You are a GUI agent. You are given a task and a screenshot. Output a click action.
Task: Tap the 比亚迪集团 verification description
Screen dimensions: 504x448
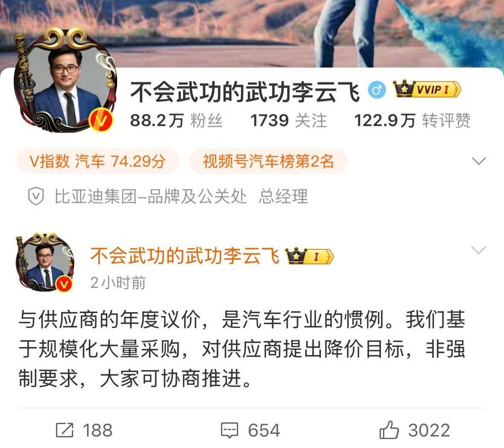(181, 196)
